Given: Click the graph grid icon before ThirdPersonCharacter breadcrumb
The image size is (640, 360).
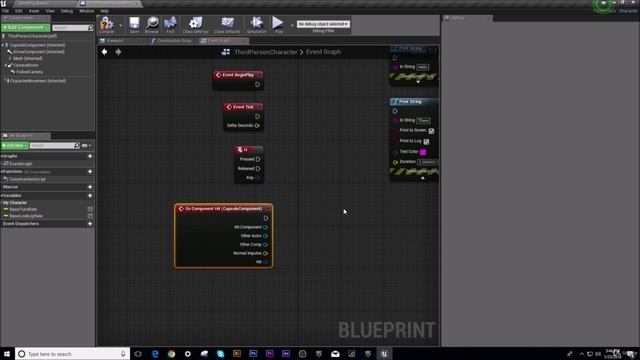Looking at the screenshot, I should (225, 52).
